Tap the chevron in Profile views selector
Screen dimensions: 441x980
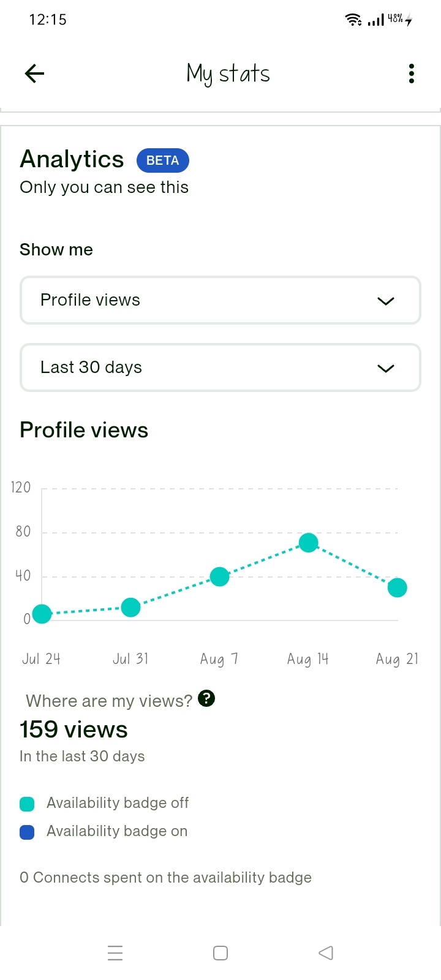[x=386, y=301]
